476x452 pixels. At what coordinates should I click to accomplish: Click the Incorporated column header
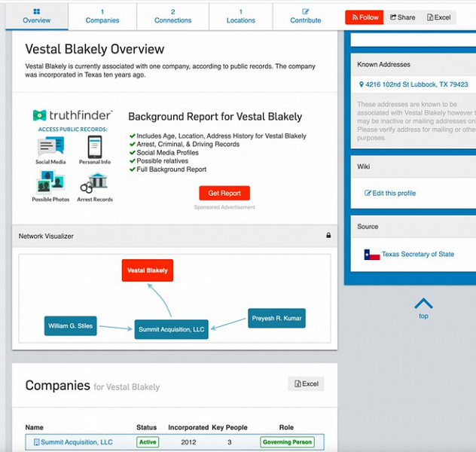click(188, 427)
